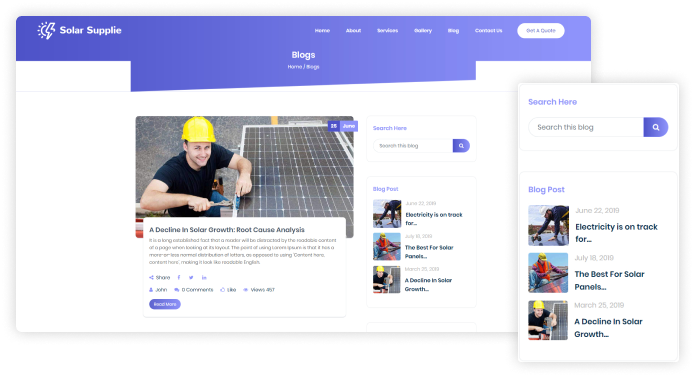Viewport: 695px width, 378px height.
Task: Click the Get A Quote button
Action: (541, 31)
